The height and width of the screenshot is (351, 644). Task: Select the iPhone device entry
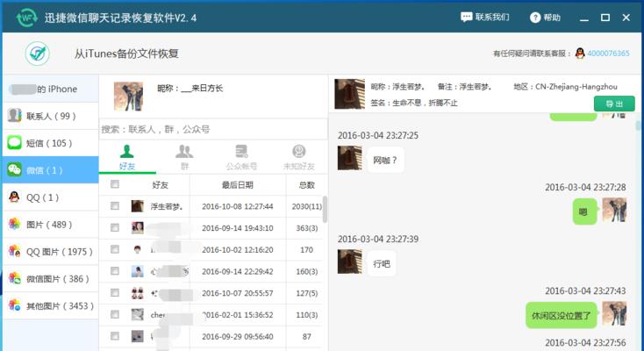pyautogui.click(x=51, y=89)
